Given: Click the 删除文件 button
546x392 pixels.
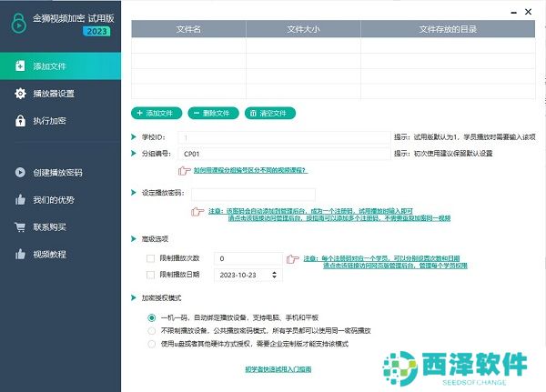Looking at the screenshot, I should tap(213, 113).
